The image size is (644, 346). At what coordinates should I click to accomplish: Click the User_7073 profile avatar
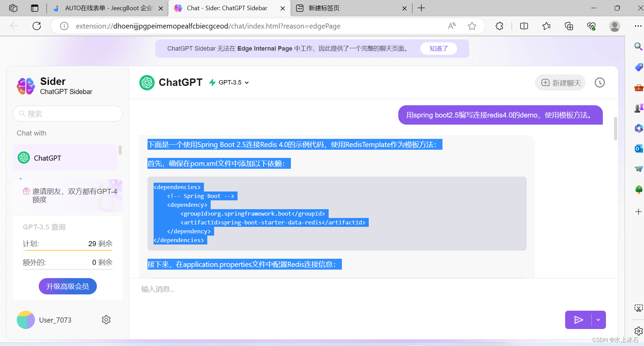[x=26, y=320]
